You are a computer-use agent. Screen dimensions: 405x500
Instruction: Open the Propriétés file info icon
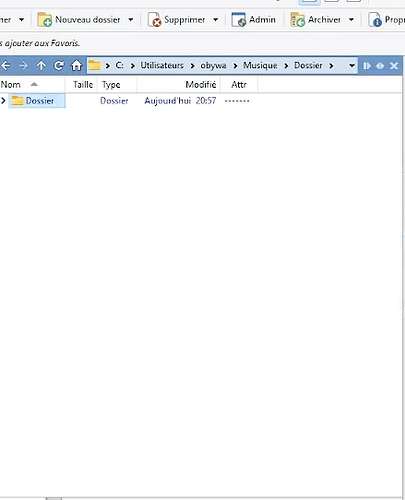[375, 20]
